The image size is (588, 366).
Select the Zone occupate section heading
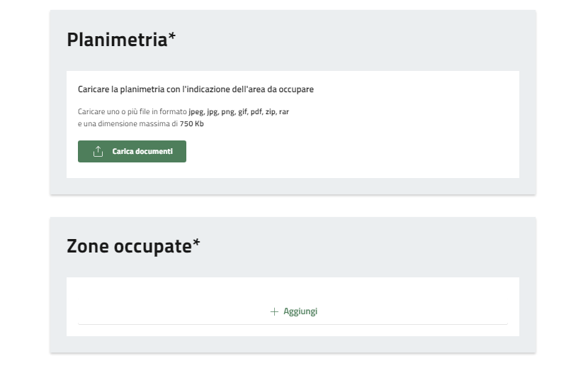[x=129, y=246]
